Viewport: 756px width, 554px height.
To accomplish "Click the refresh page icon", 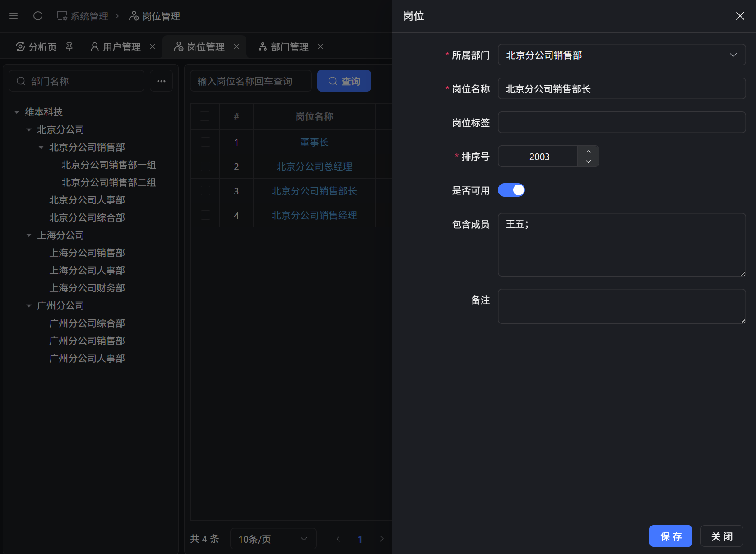I will [38, 16].
